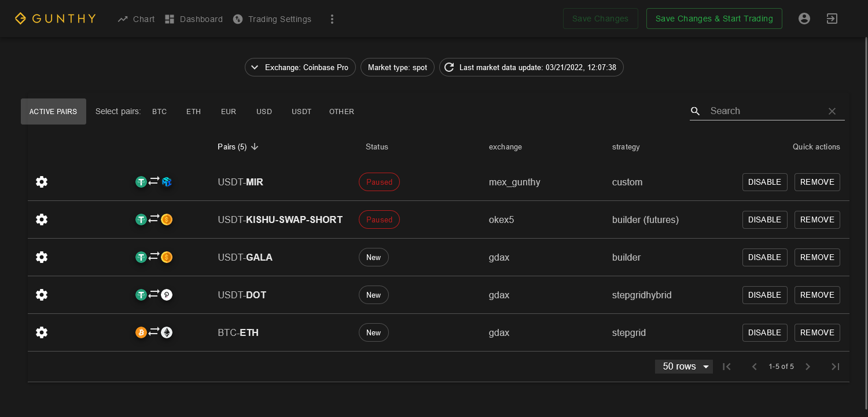Disable the USDT-KISHU-SWAP-SHORT pair
The height and width of the screenshot is (417, 868).
(x=764, y=220)
